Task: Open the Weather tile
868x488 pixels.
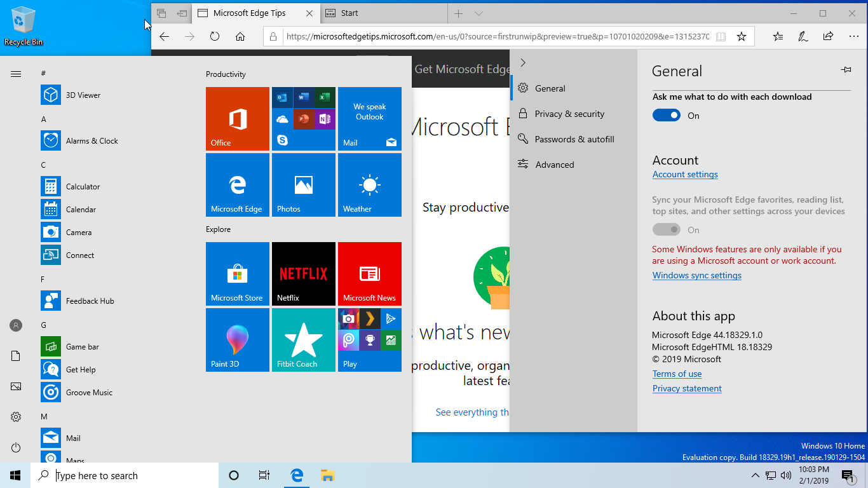Action: pos(370,185)
